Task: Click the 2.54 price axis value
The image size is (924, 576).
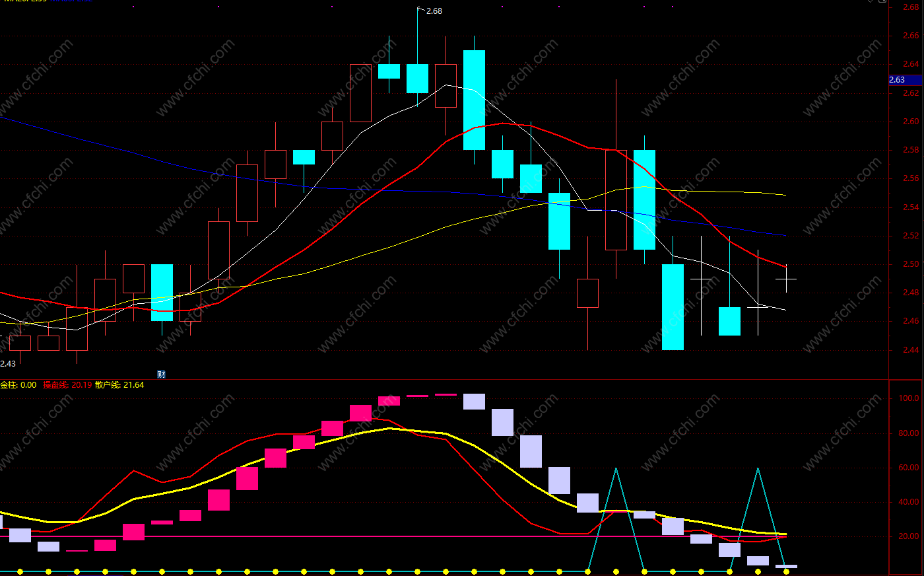Action: tap(911, 207)
